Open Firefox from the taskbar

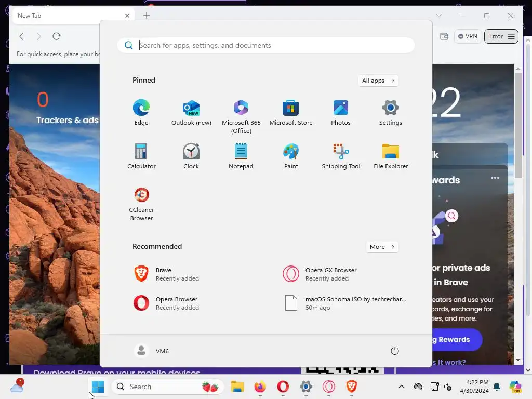[x=260, y=387]
